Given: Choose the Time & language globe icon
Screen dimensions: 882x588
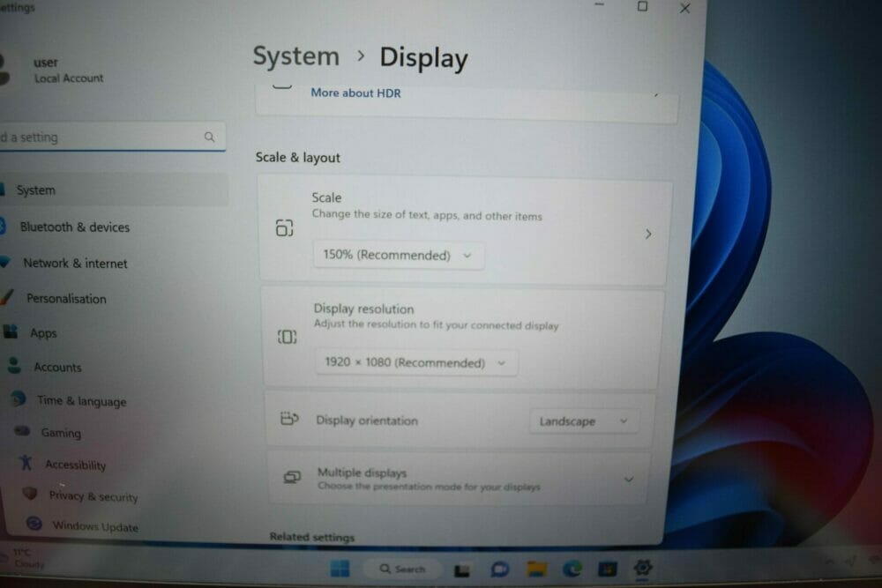Looking at the screenshot, I should 19,398.
